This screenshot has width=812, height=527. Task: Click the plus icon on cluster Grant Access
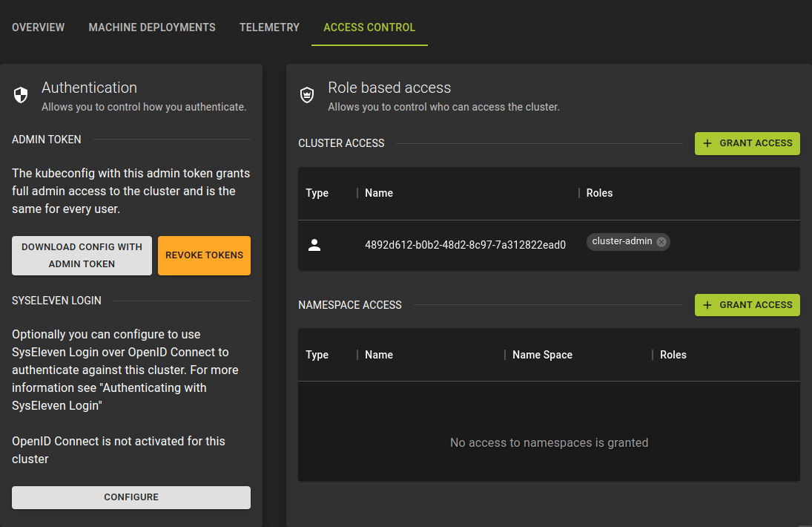[706, 143]
